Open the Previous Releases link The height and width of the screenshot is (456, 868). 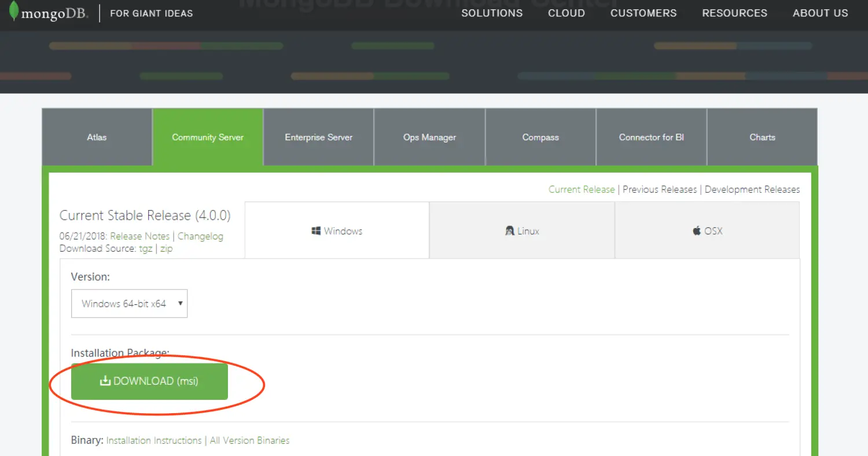coord(660,189)
